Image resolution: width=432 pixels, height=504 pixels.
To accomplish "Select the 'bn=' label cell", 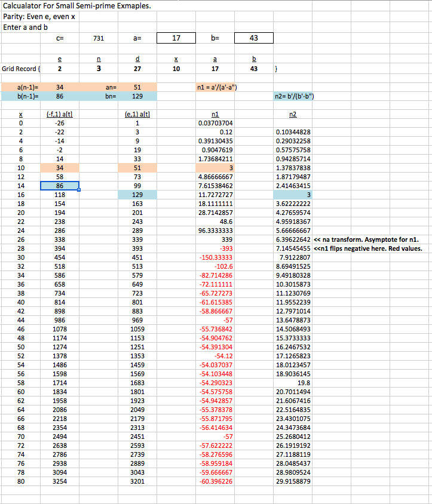I will pos(99,96).
